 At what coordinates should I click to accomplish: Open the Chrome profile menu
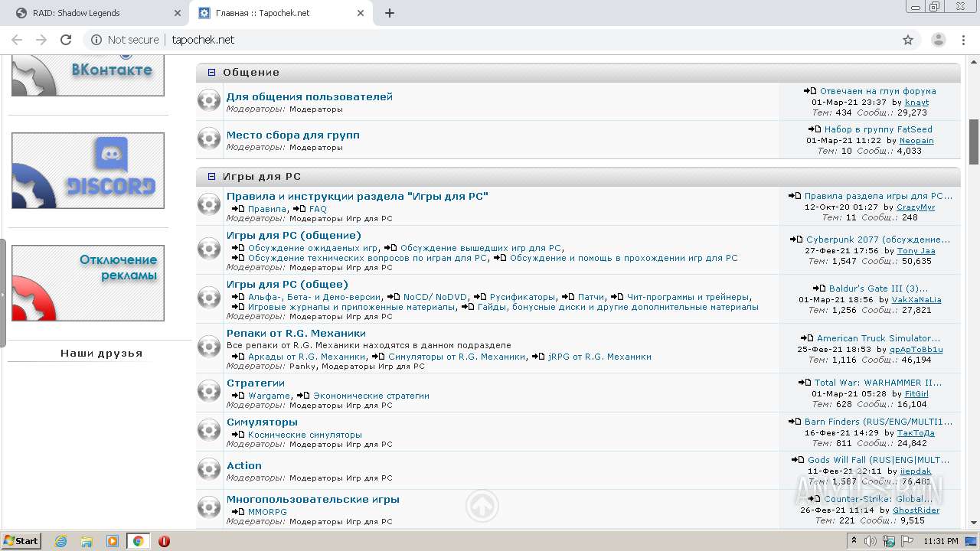click(x=939, y=40)
